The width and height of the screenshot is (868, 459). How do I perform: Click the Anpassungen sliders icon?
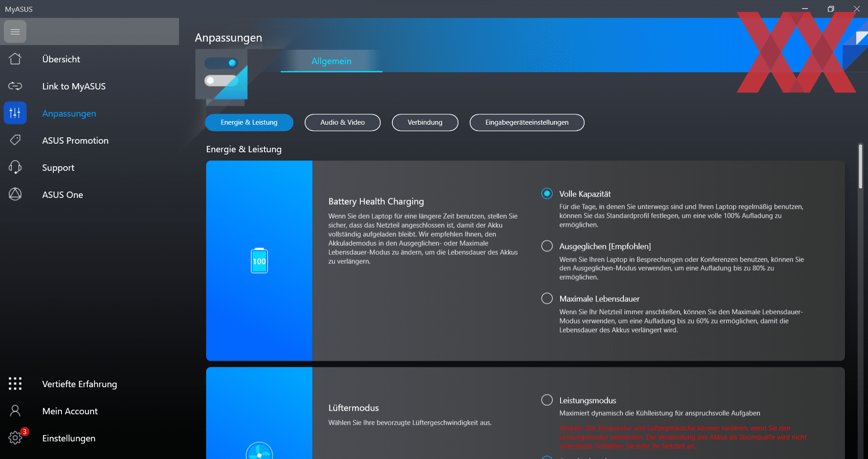tap(15, 113)
